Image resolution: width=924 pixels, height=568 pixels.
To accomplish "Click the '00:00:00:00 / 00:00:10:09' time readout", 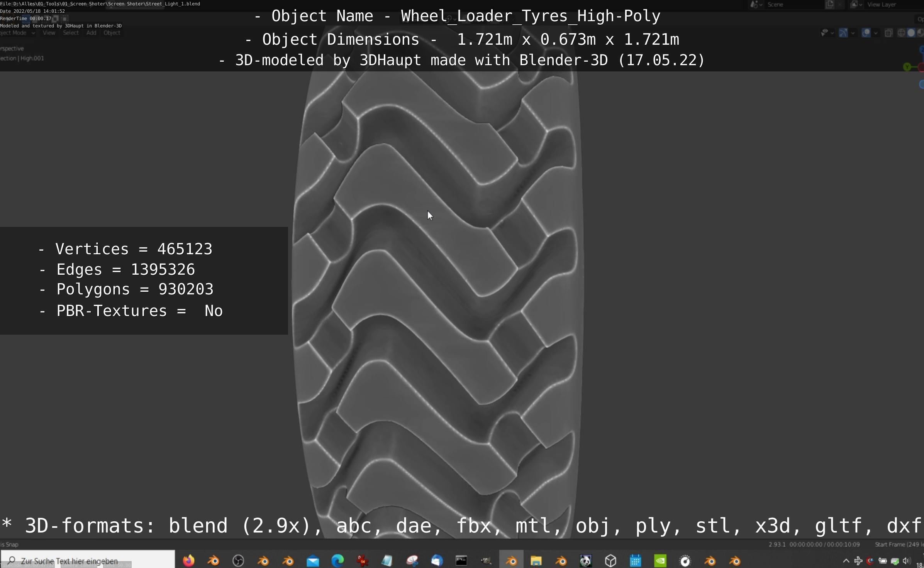I will [x=824, y=544].
